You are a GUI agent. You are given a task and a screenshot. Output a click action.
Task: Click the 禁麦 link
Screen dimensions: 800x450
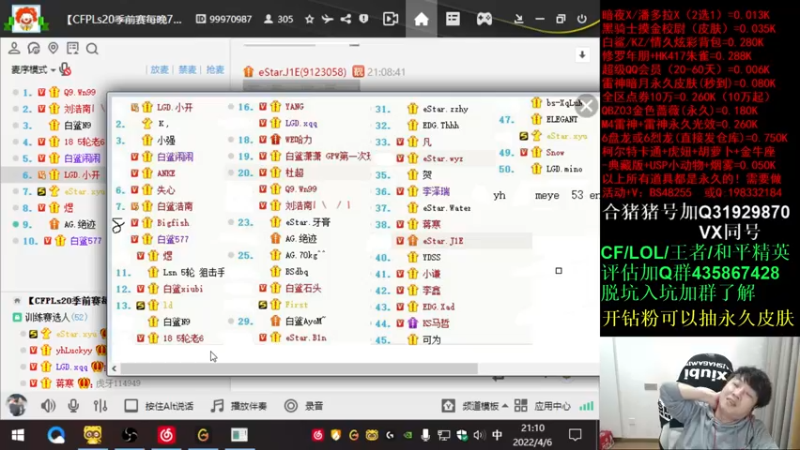[187, 69]
